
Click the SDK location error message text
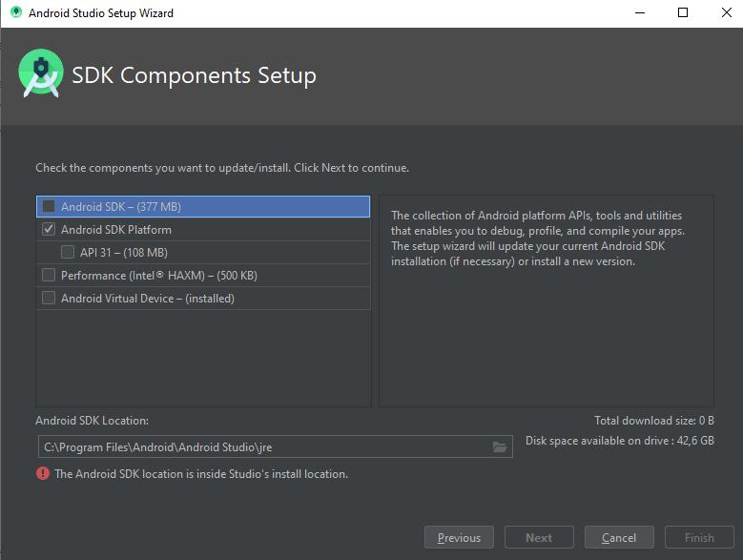pyautogui.click(x=201, y=474)
